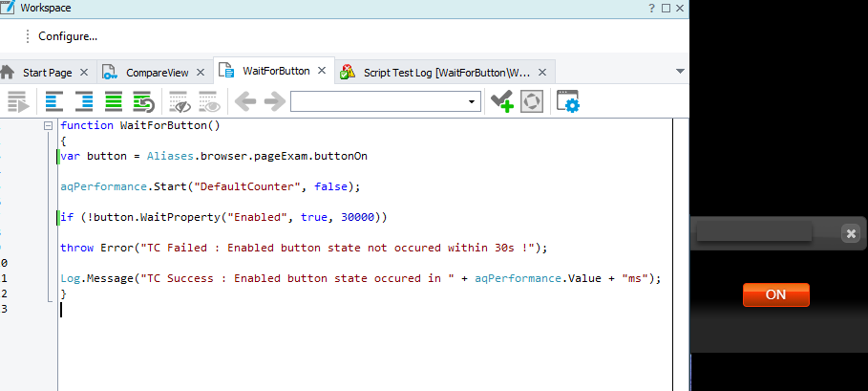Click the indent code toolbar icon
The height and width of the screenshot is (391, 868).
click(x=84, y=101)
